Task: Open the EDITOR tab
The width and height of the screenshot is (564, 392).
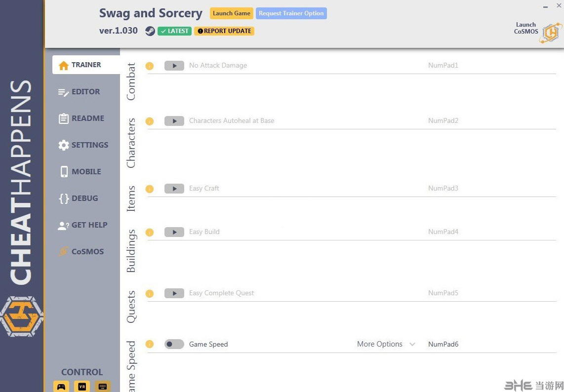Action: coord(79,92)
